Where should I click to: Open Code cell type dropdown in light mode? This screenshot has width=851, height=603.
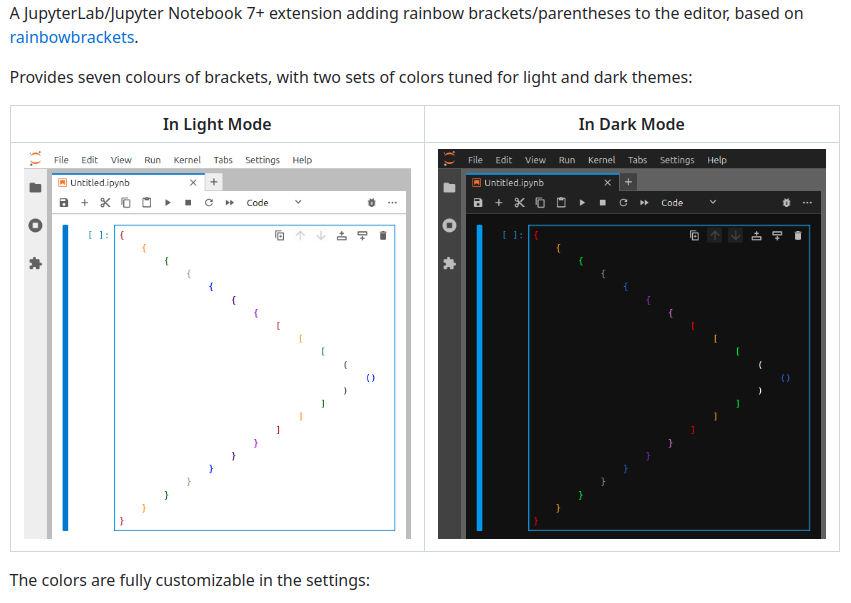click(274, 202)
